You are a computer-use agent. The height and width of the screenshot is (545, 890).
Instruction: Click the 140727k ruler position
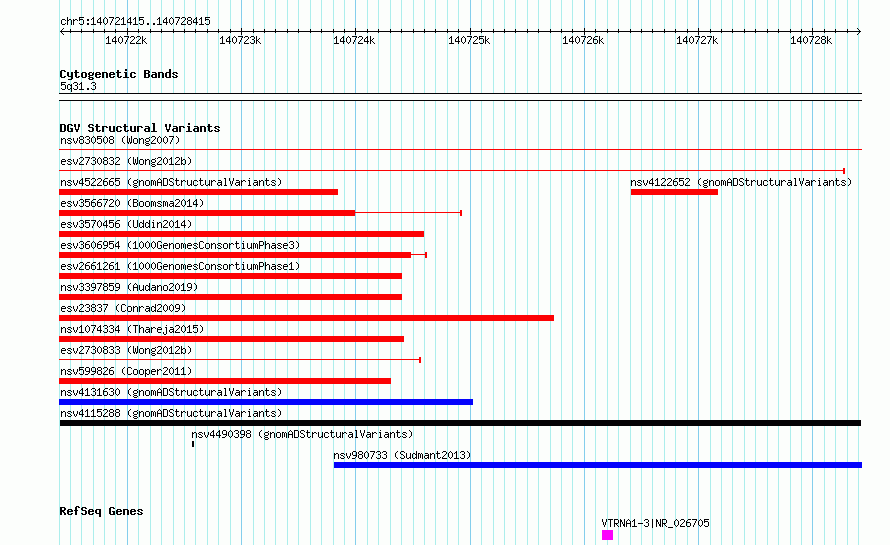697,40
